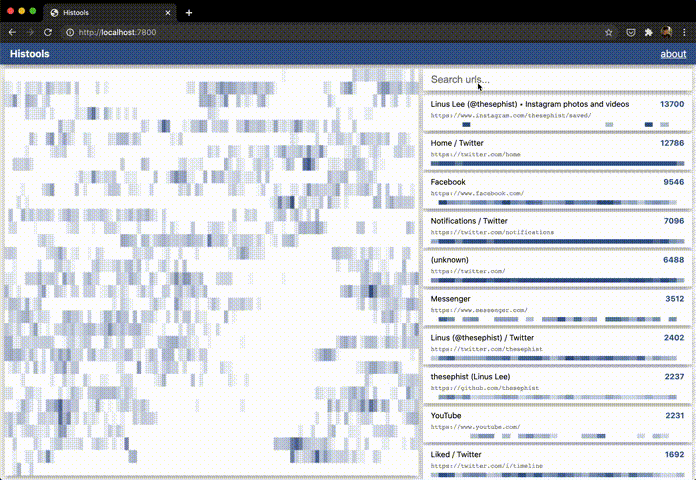Open the extensions puzzle icon
This screenshot has width=696, height=480.
click(x=649, y=32)
